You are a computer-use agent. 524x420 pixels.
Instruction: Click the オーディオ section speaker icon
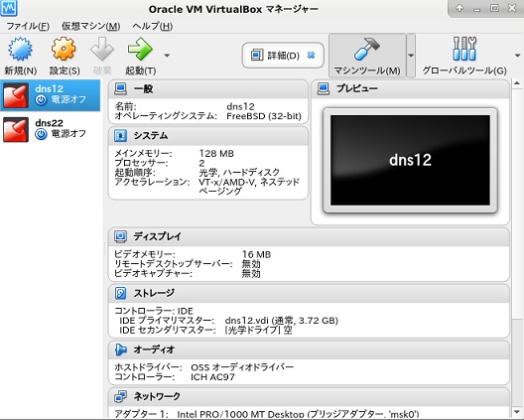tap(120, 350)
